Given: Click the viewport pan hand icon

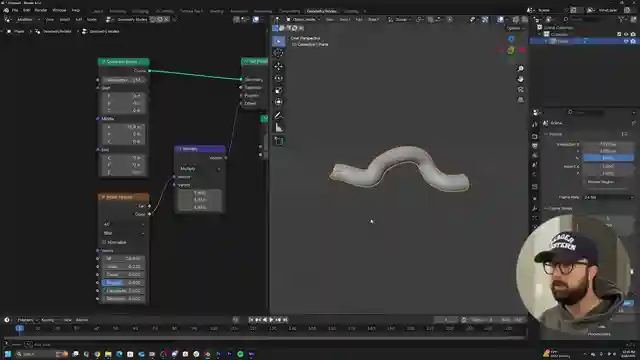Looking at the screenshot, I should coord(520,79).
